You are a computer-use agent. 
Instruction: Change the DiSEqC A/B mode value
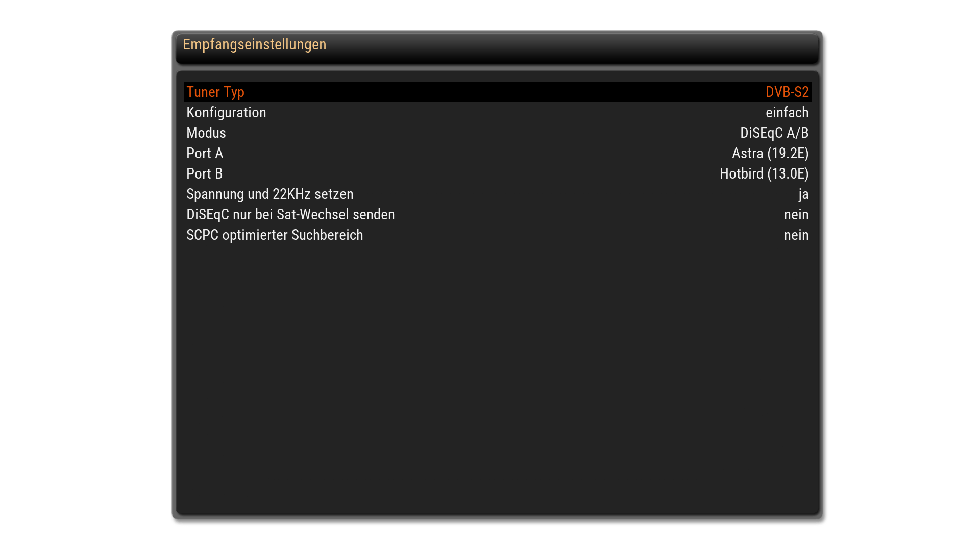[774, 133]
